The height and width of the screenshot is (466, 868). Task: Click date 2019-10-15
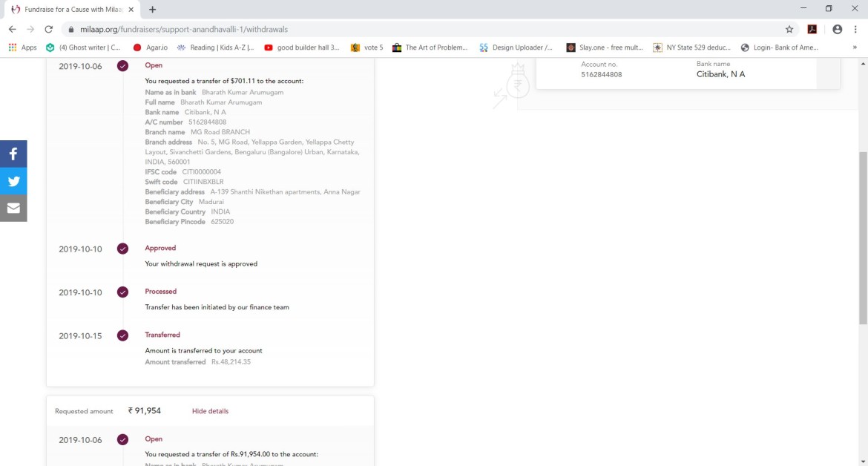pos(80,336)
